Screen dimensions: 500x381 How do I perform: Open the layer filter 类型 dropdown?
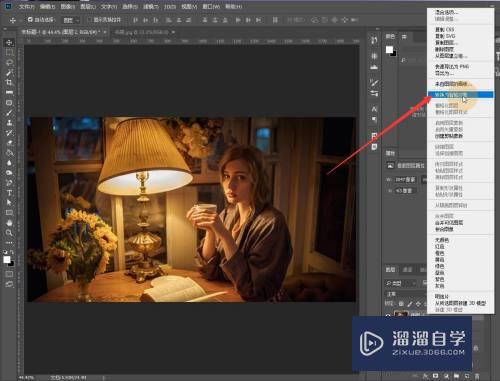coord(400,283)
